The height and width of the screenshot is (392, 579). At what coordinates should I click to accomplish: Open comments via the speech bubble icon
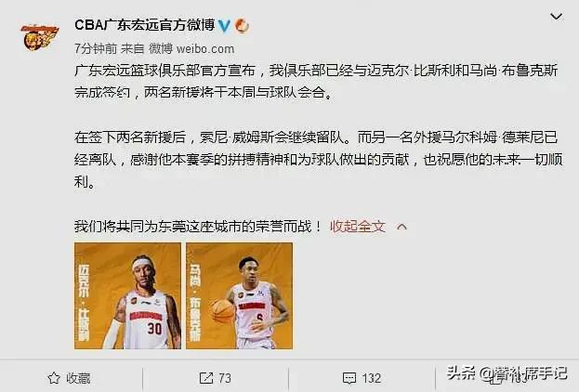click(349, 378)
